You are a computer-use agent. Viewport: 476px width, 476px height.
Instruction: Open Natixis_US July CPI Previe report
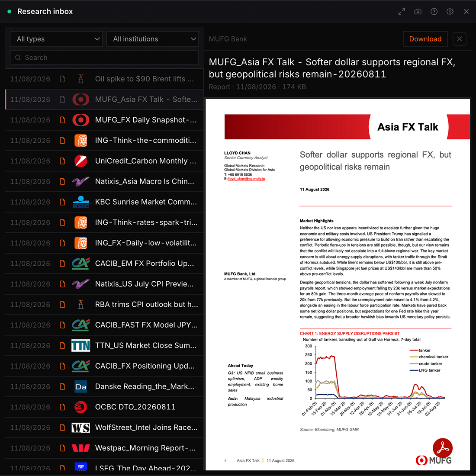104,284
